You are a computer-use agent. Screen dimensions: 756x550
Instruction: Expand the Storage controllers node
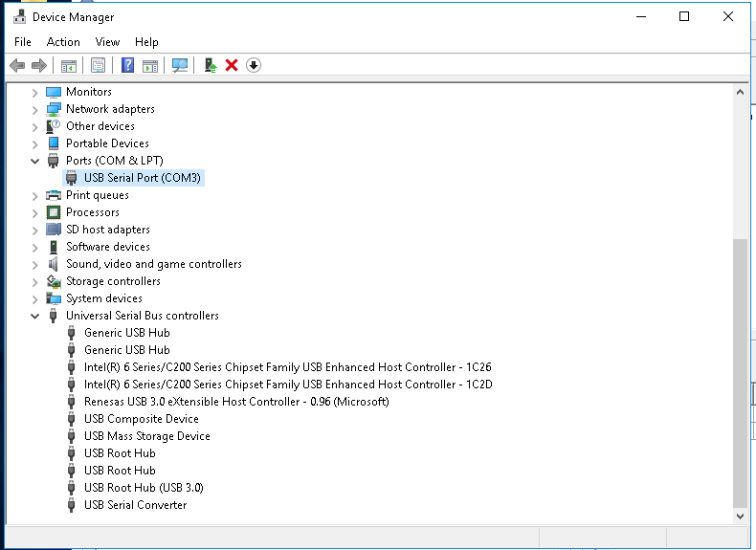coord(34,282)
